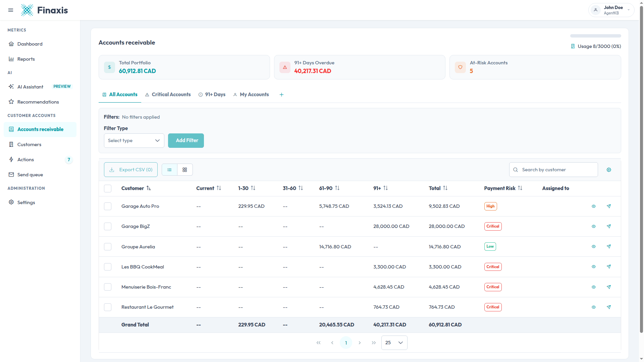Send message to Les BBQ CookMeal

tap(609, 267)
